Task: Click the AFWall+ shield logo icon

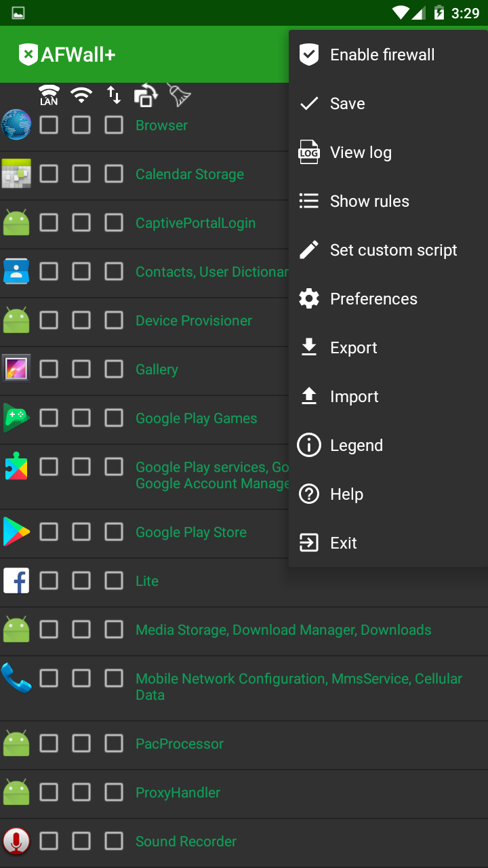Action: pos(28,55)
